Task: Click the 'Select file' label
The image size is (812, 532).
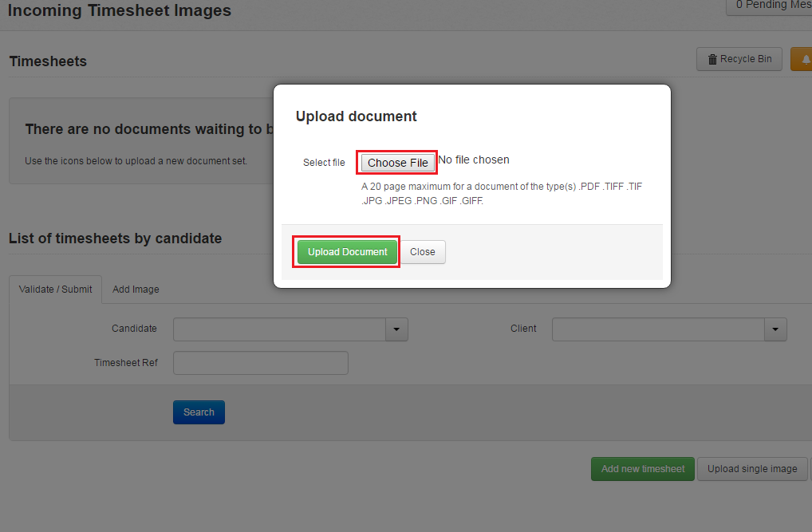Action: pos(324,163)
